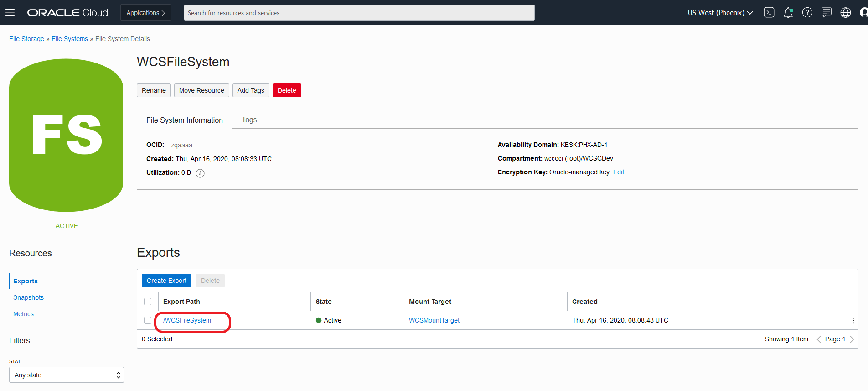Image resolution: width=868 pixels, height=391 pixels.
Task: Click the File Systems breadcrumb link
Action: 70,39
